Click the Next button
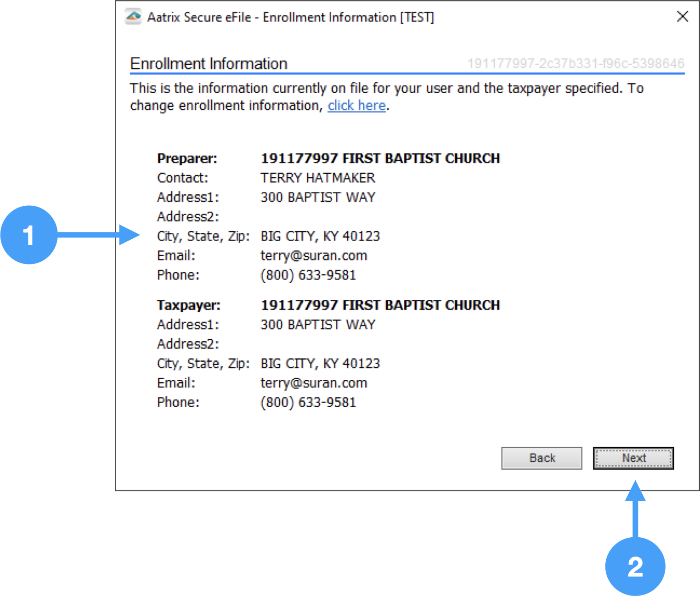700x596 pixels. (x=633, y=458)
